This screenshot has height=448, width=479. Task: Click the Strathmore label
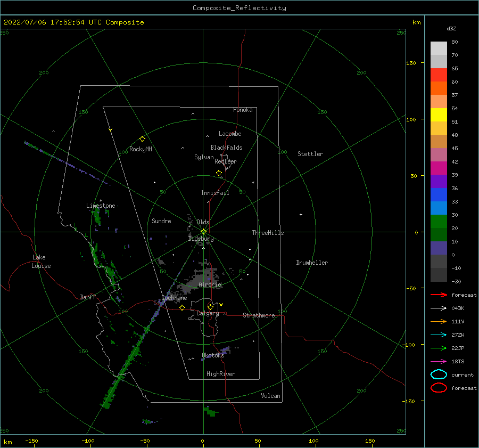pos(259,315)
